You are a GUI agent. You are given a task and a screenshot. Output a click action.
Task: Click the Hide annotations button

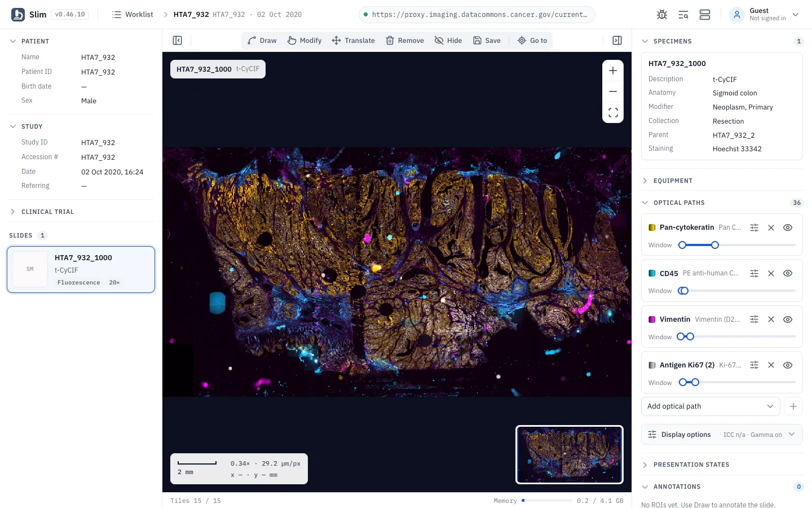click(x=448, y=41)
